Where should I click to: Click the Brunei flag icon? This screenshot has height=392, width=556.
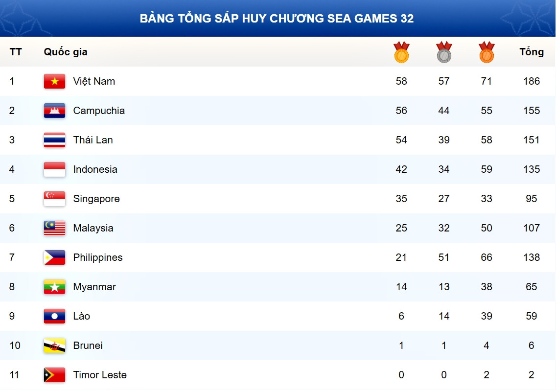54,346
